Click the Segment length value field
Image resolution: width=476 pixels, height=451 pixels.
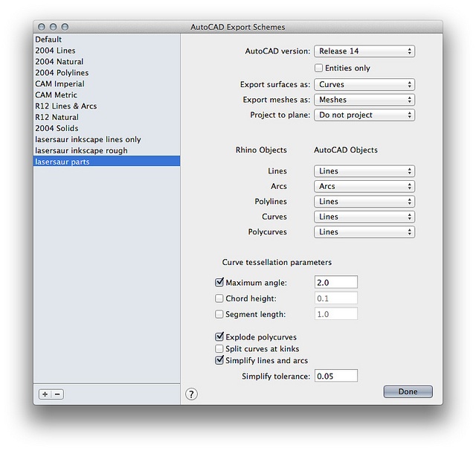coord(336,314)
